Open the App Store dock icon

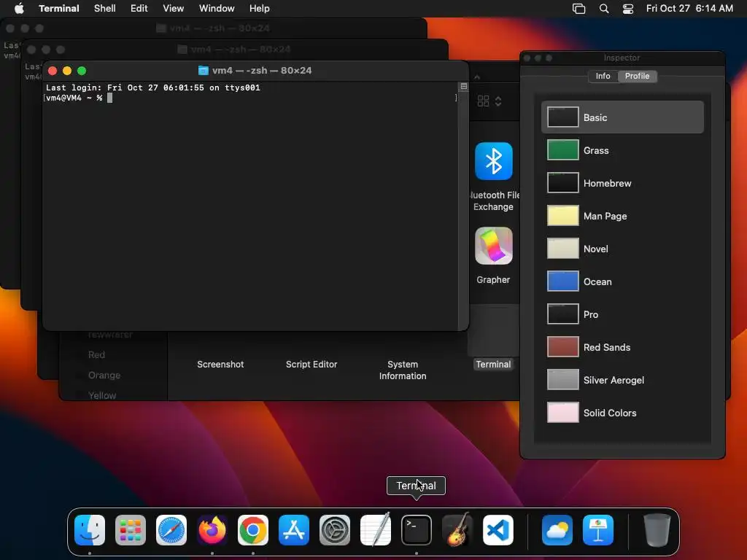(294, 530)
